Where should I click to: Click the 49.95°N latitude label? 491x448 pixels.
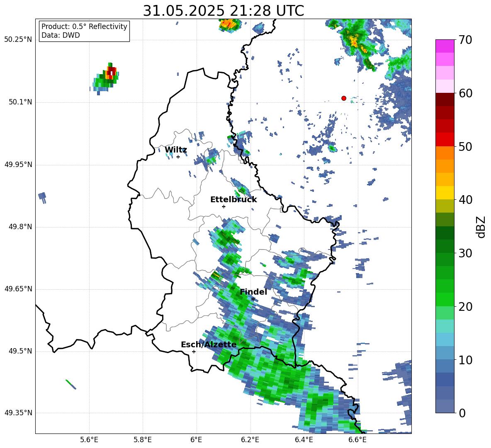[18, 165]
